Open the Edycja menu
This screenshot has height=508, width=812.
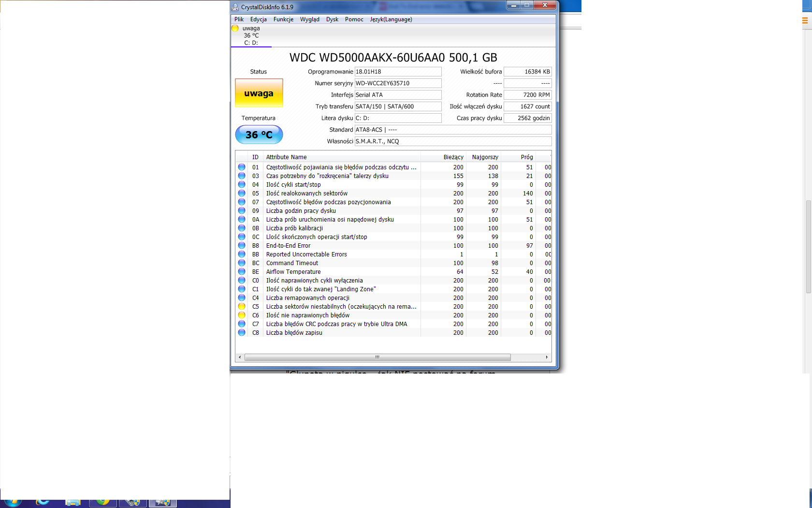(x=259, y=19)
